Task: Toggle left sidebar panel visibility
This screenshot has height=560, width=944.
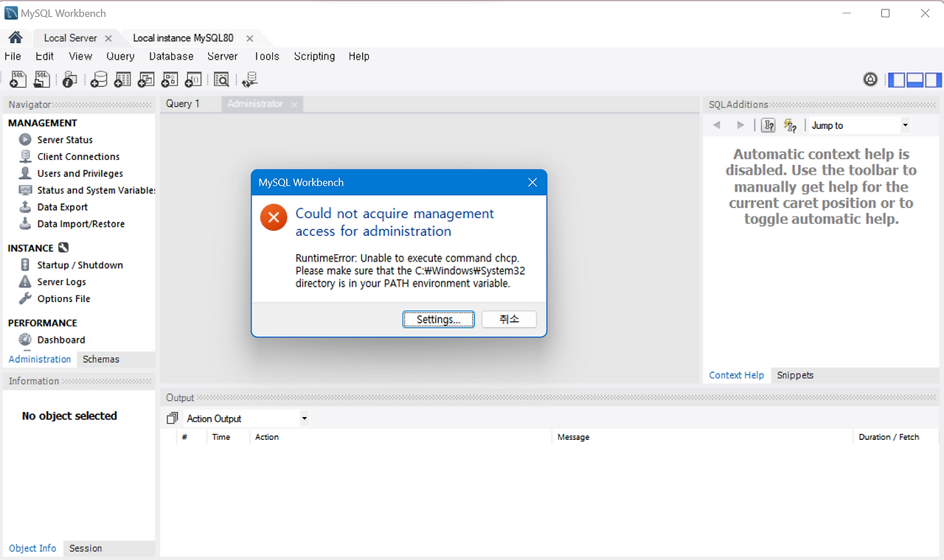Action: coord(897,80)
